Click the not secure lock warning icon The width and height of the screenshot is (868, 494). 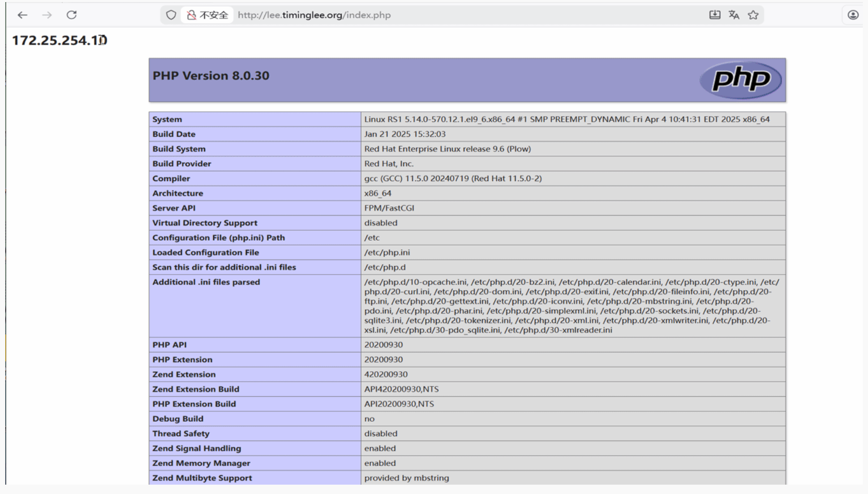click(191, 15)
